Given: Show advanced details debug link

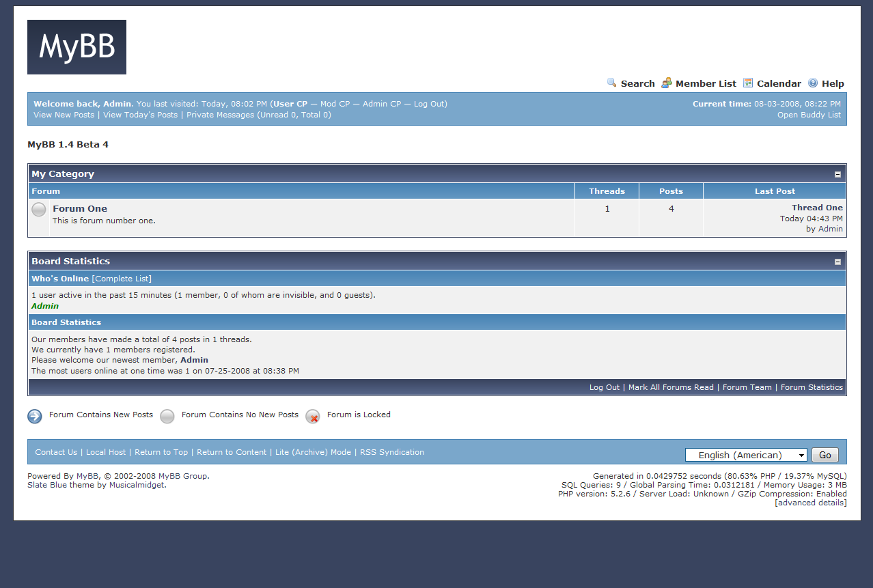Looking at the screenshot, I should (x=811, y=503).
